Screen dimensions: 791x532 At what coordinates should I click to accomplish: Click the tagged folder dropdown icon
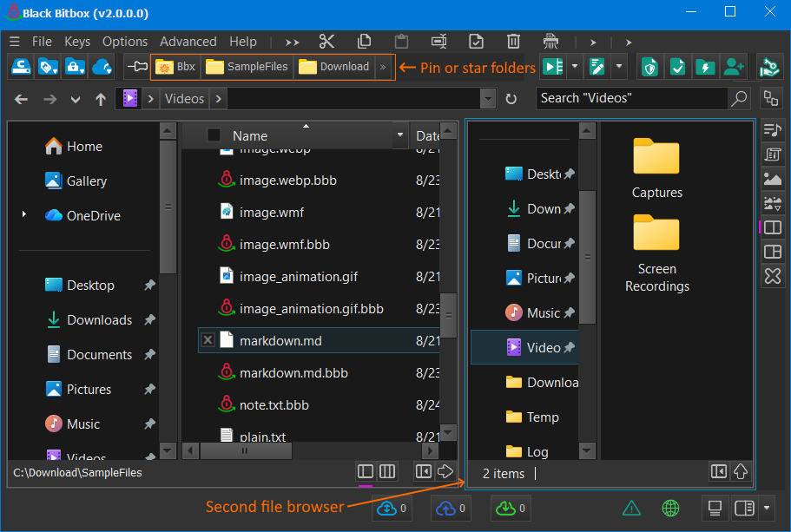pyautogui.click(x=48, y=67)
